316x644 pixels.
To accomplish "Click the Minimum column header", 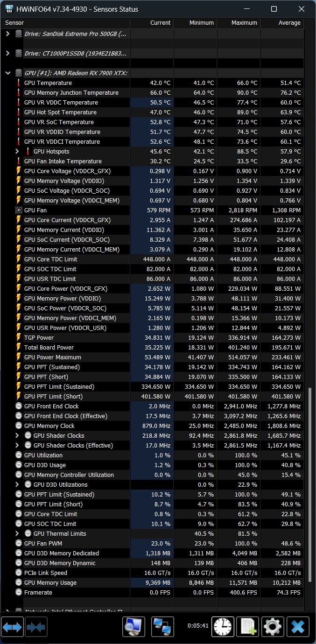I will point(195,23).
